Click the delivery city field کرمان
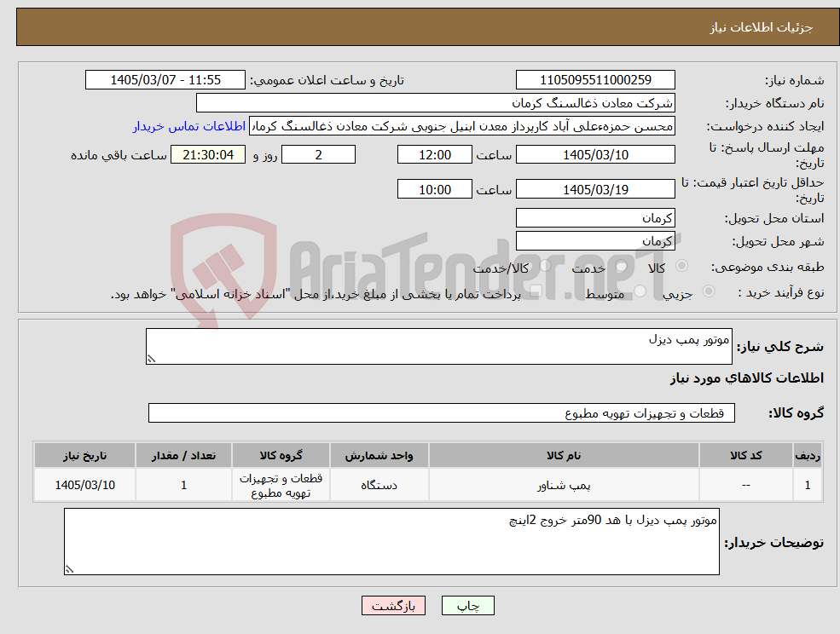Viewport: 840px width, 634px height. pyautogui.click(x=595, y=241)
